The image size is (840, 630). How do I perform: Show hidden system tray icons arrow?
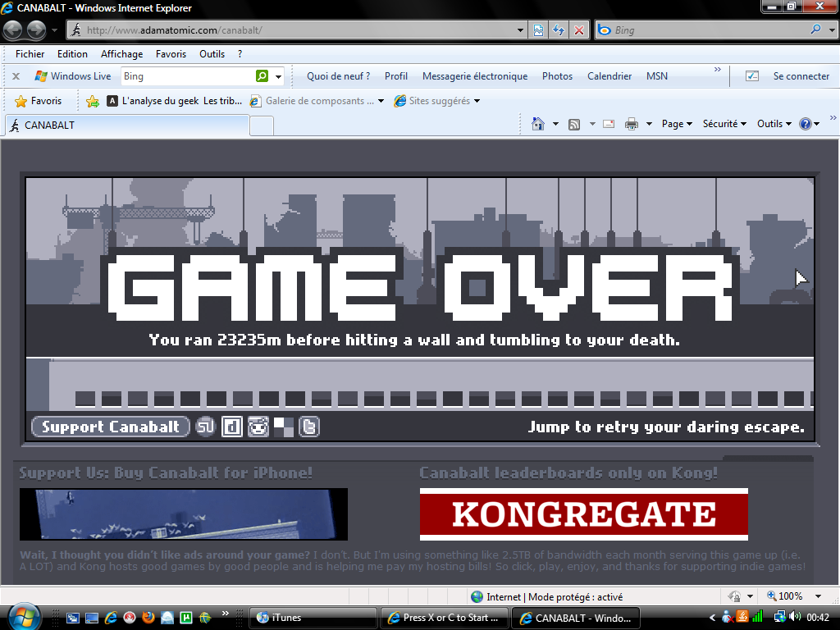click(712, 618)
